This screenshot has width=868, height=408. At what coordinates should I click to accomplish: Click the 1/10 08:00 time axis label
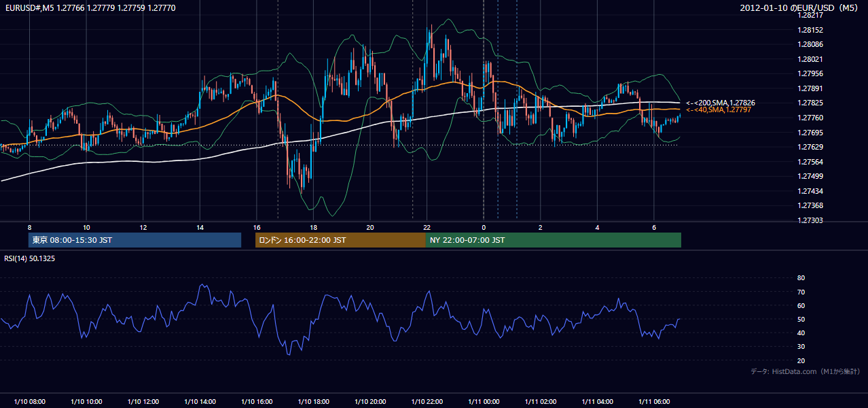tap(29, 402)
